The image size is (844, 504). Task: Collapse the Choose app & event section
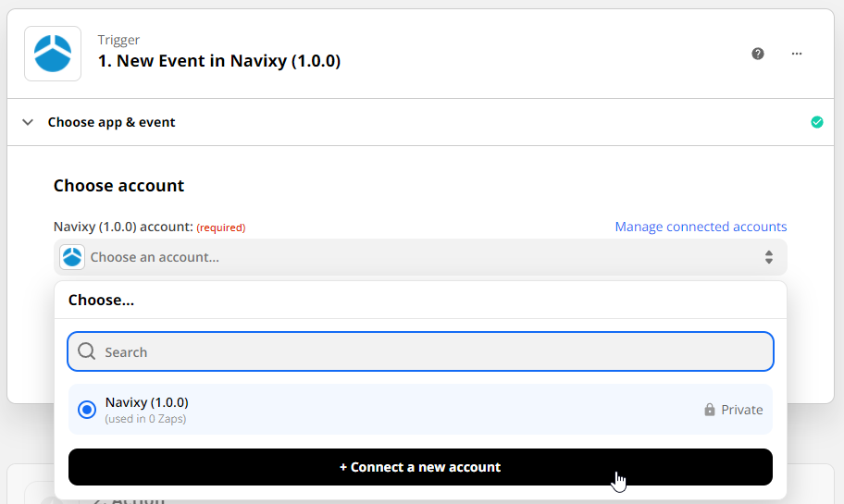(28, 122)
